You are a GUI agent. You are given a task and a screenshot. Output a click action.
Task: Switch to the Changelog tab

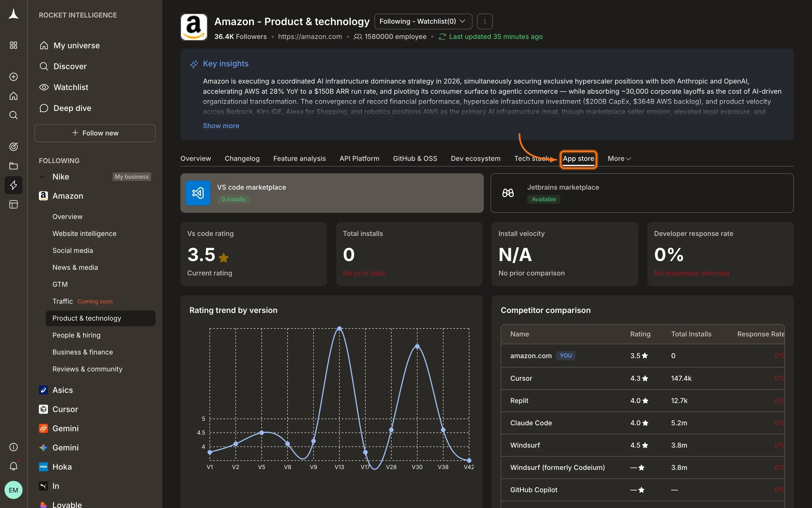click(x=242, y=159)
